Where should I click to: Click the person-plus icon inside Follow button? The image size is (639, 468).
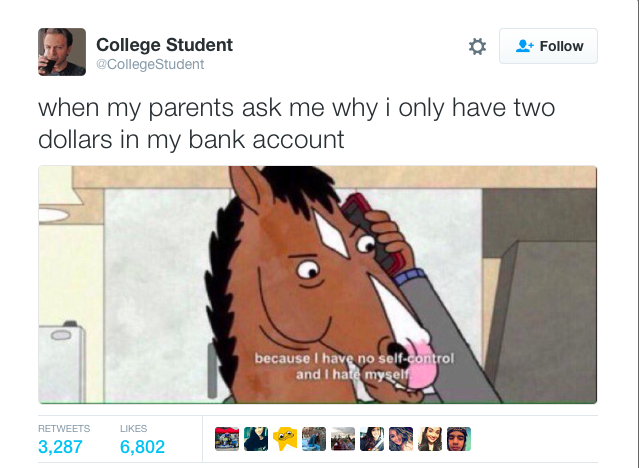click(x=524, y=46)
